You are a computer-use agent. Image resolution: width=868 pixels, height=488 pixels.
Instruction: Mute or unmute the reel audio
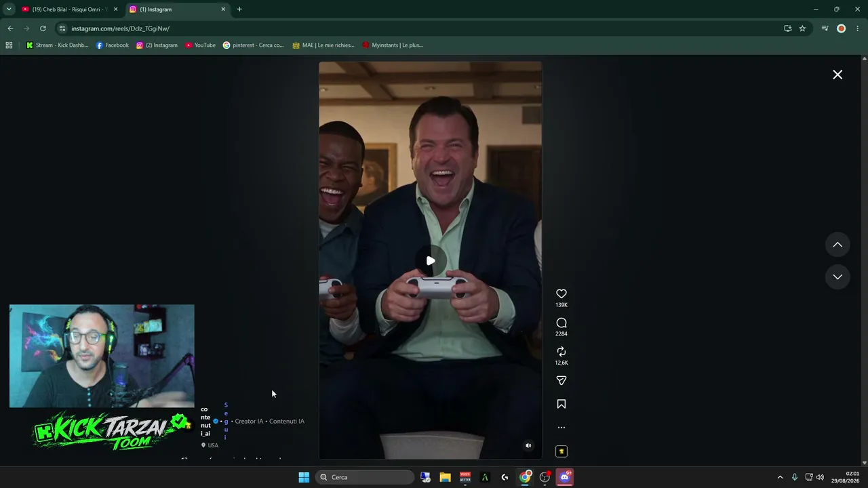point(528,445)
